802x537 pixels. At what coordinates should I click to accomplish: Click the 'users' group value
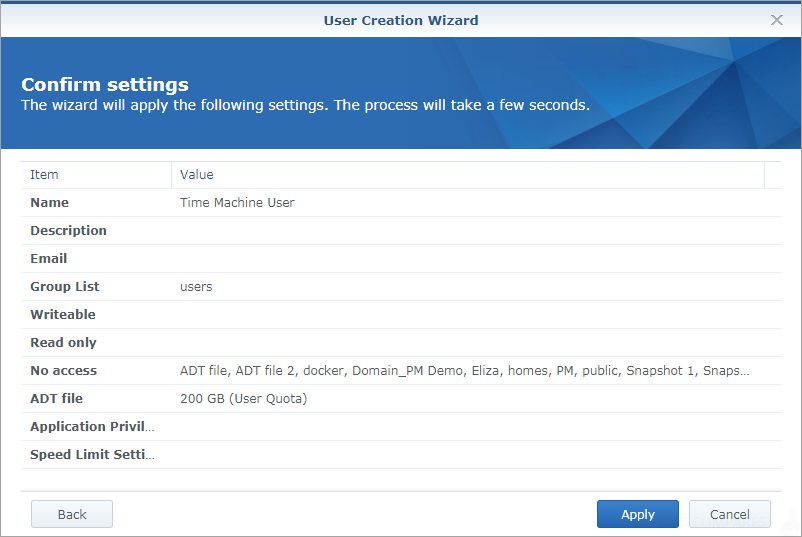pyautogui.click(x=196, y=287)
